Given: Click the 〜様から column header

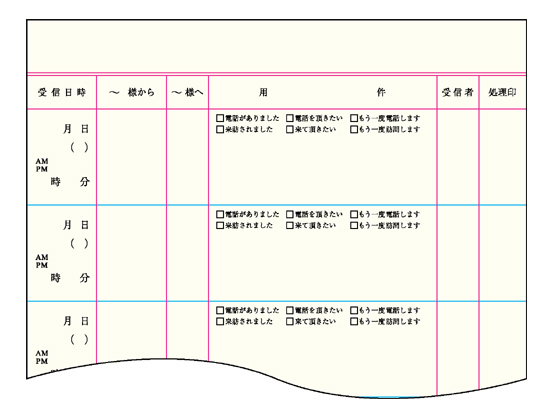Looking at the screenshot, I should point(132,92).
